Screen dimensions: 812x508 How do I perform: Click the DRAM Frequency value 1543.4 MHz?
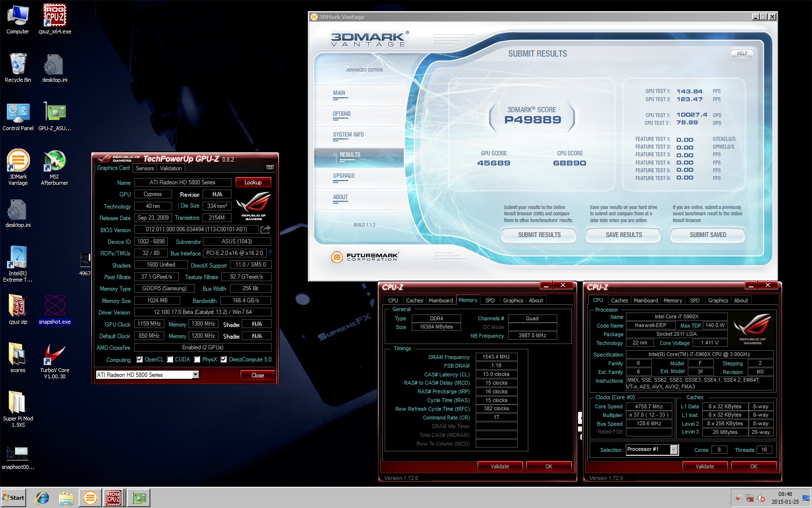coord(496,357)
